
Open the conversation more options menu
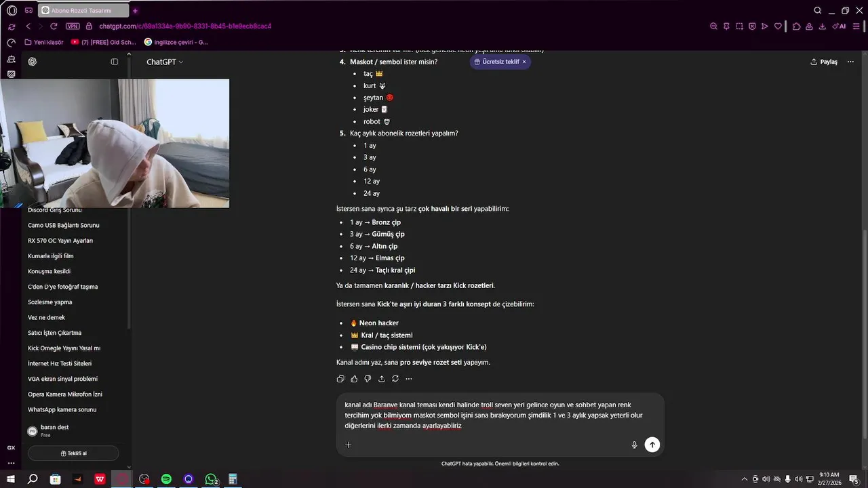[x=850, y=62]
